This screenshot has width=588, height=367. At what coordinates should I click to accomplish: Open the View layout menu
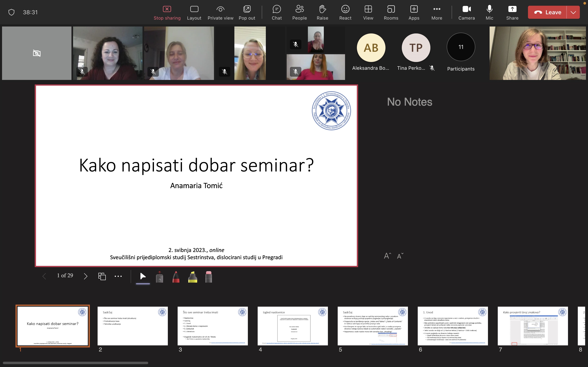click(x=368, y=12)
